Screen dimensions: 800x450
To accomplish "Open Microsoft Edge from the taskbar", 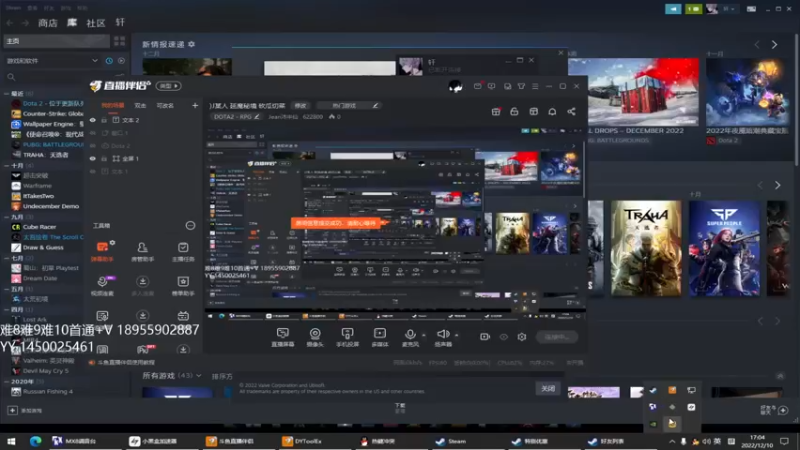I will tap(35, 441).
